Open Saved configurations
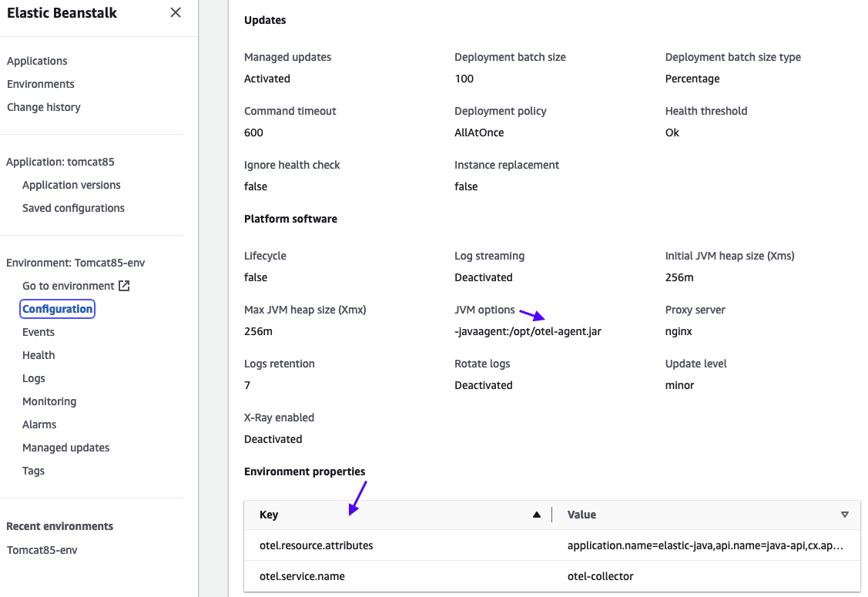 [x=74, y=208]
